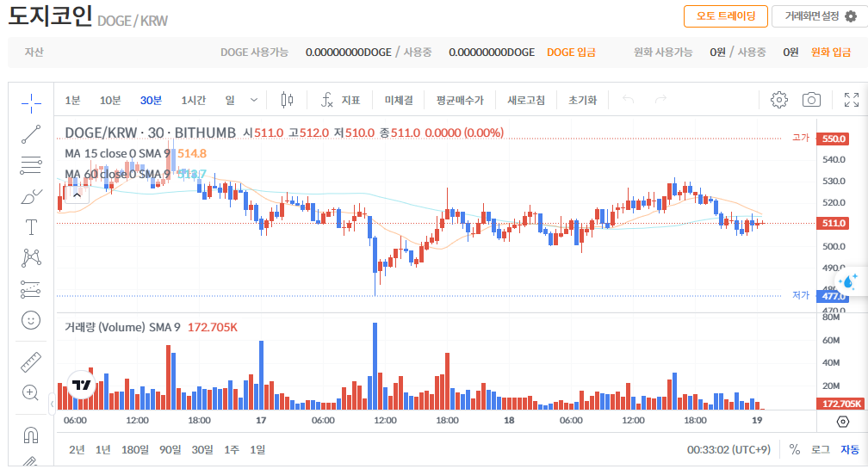868x469 pixels.
Task: Toggle percent scale mode
Action: [x=794, y=450]
